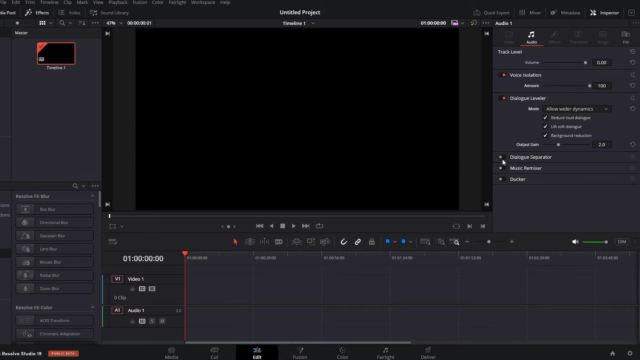The width and height of the screenshot is (640, 360).
Task: Click the Full Extent Zoom icon
Action: point(425,242)
